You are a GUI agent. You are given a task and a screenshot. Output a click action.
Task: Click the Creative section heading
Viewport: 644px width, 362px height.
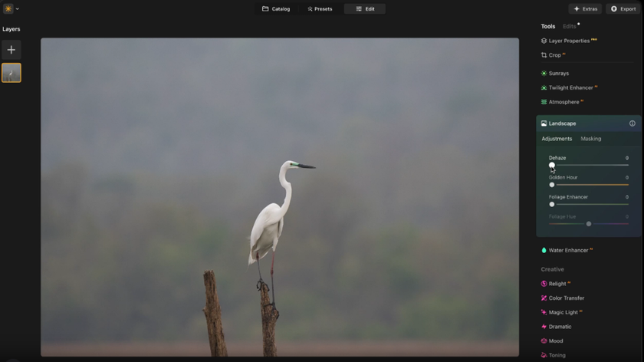(552, 269)
